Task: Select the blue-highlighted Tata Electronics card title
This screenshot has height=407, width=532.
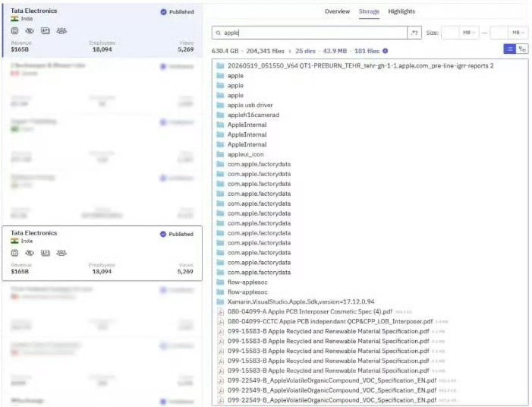Action: (x=34, y=11)
